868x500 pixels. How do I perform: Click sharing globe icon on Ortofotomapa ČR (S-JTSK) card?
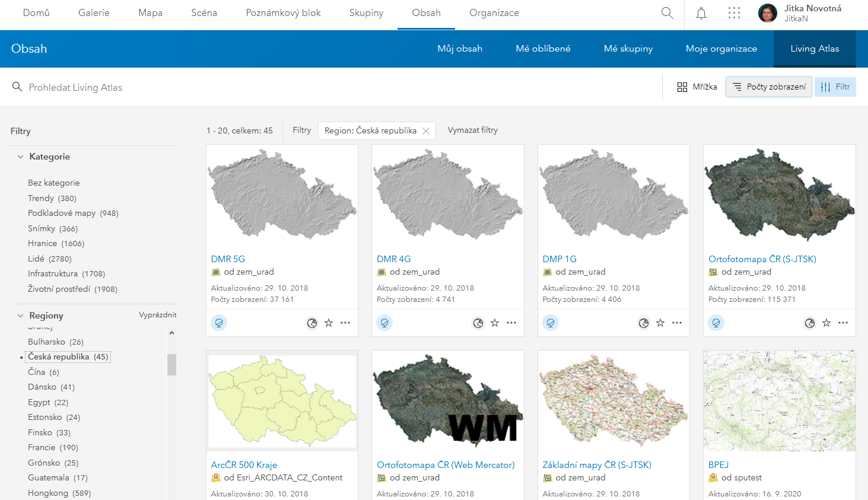tap(810, 323)
